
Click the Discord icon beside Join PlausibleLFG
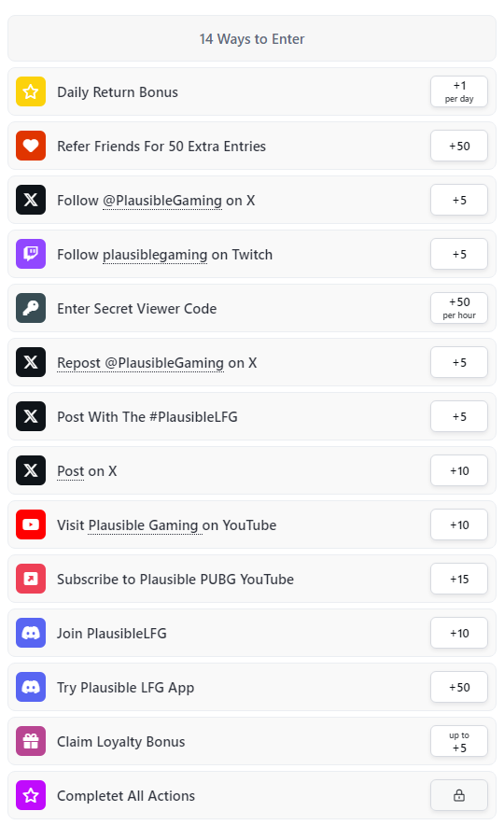31,633
